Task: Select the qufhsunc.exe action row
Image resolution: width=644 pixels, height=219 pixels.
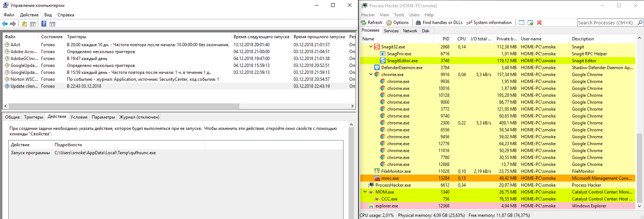Action: coord(176,153)
